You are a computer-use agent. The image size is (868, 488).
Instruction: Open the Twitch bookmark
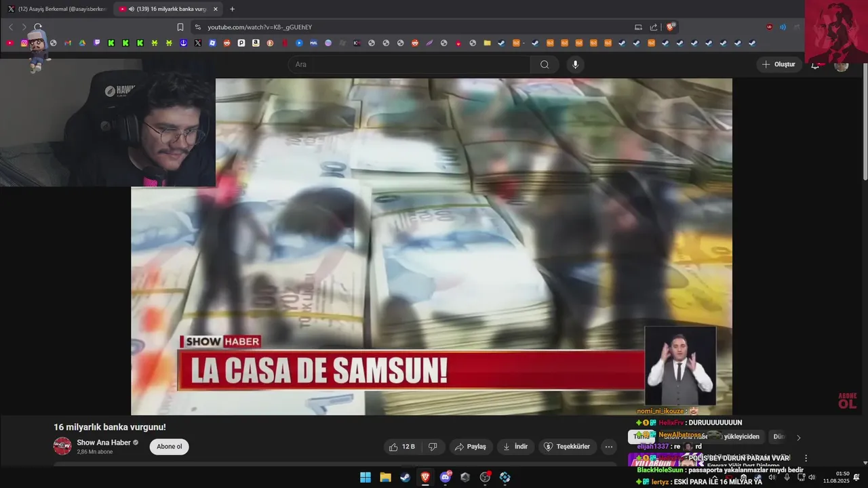click(x=97, y=43)
